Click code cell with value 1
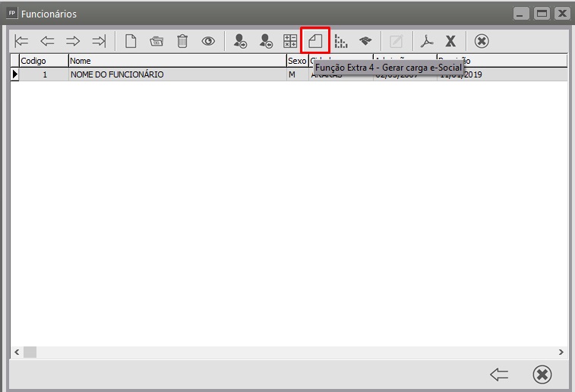The width and height of the screenshot is (575, 392). [x=43, y=74]
